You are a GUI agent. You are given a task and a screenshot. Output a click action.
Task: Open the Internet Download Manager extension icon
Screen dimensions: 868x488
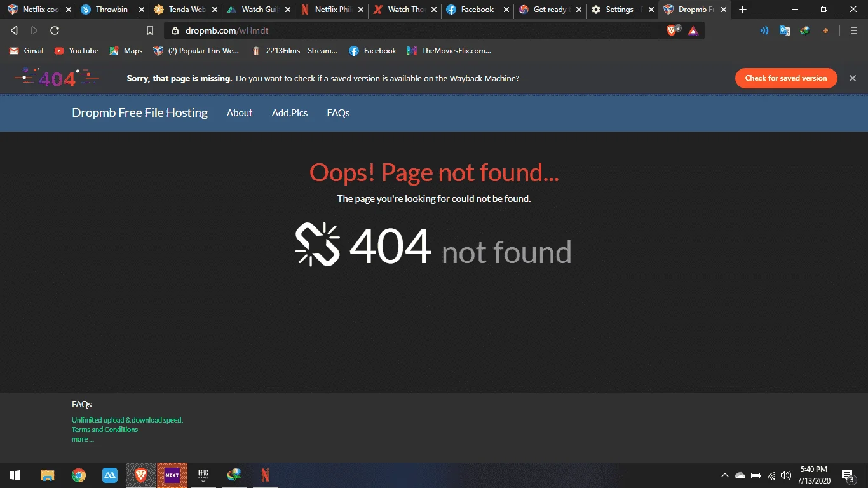point(805,30)
